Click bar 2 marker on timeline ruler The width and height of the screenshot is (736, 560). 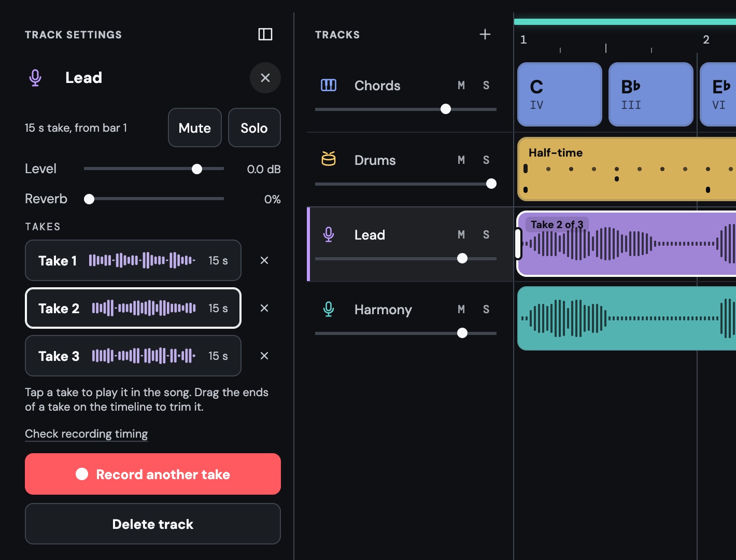(706, 39)
